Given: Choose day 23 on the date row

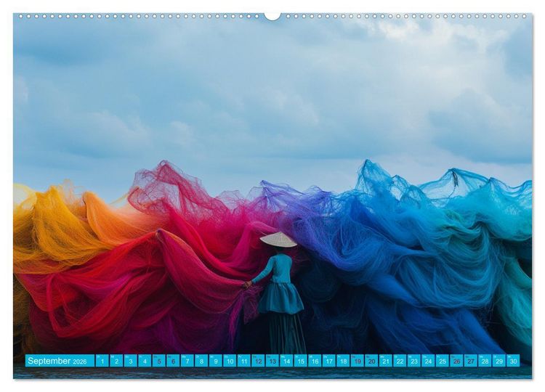Looking at the screenshot, I should (x=413, y=361).
